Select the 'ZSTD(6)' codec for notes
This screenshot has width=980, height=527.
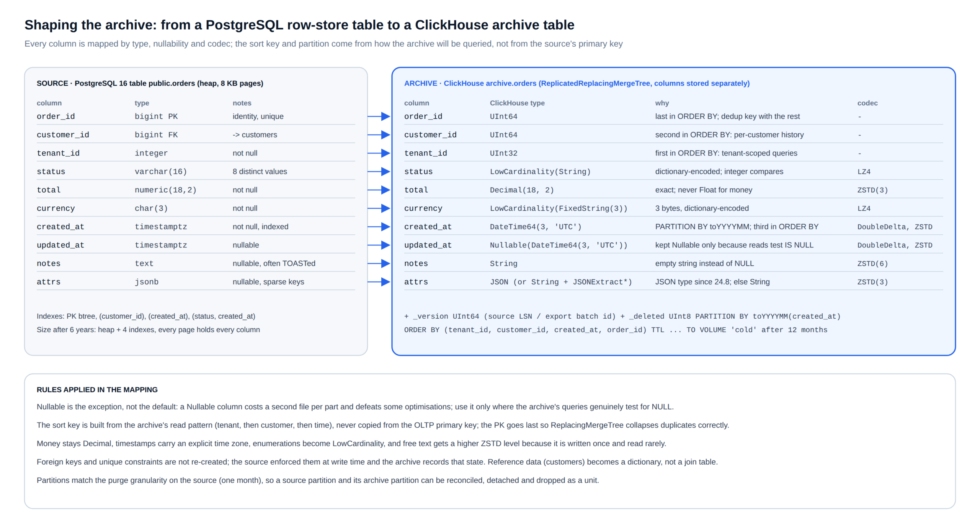pos(872,263)
